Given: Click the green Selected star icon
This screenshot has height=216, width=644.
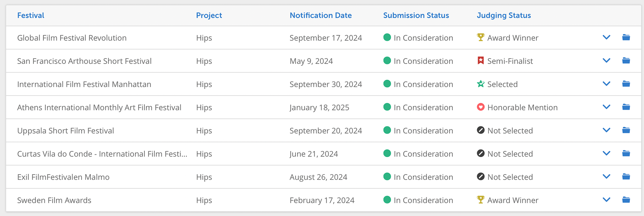Looking at the screenshot, I should (x=481, y=84).
